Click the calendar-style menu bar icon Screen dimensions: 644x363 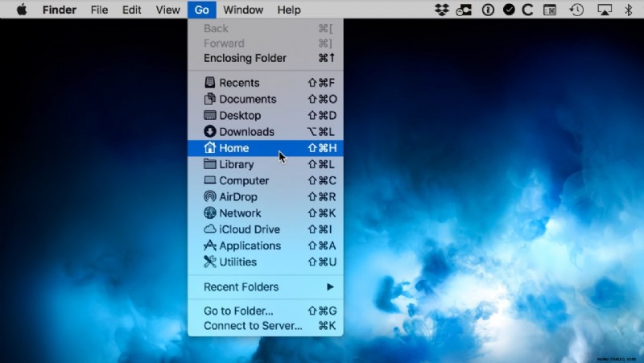click(550, 10)
